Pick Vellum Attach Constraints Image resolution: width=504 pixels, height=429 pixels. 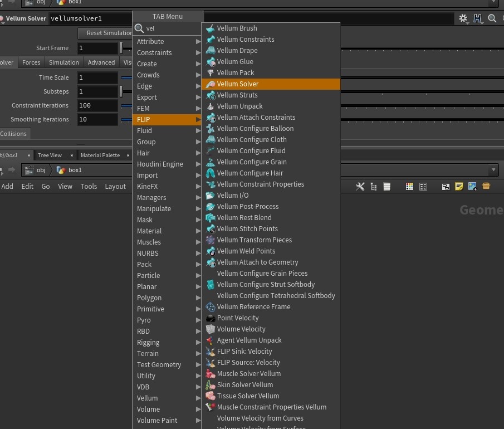pos(271,118)
